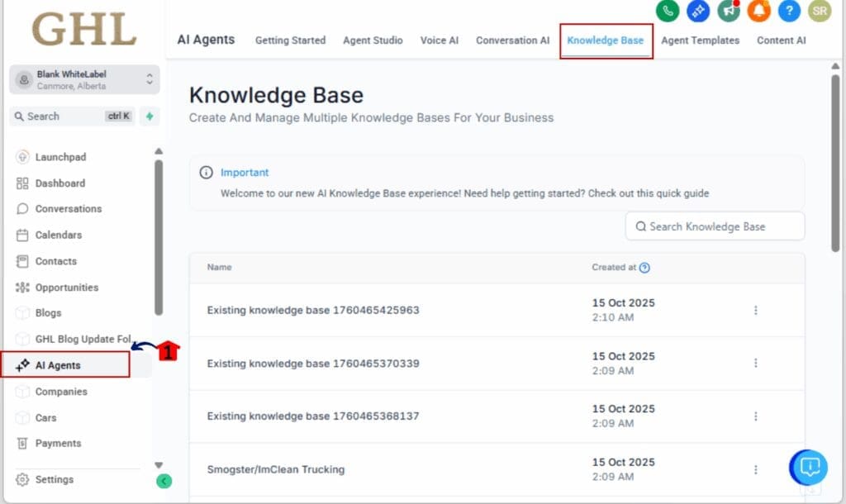This screenshot has height=504, width=846.
Task: Select AI Agents in the left sidebar
Action: pos(59,364)
